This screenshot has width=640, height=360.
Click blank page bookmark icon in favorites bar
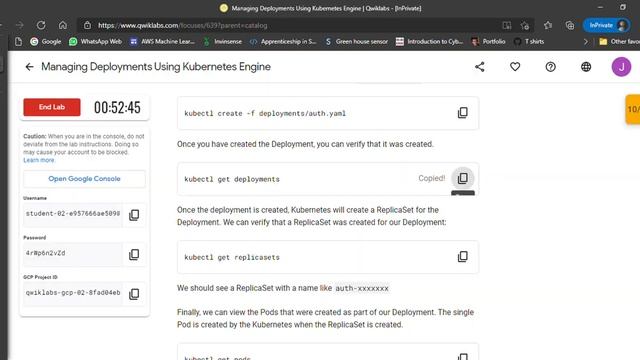pos(18,42)
